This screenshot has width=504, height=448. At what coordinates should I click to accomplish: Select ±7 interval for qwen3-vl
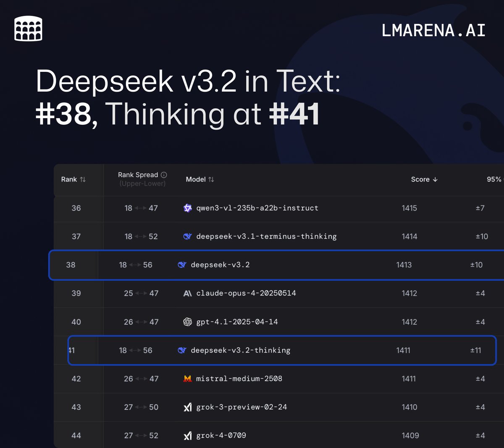pos(480,208)
